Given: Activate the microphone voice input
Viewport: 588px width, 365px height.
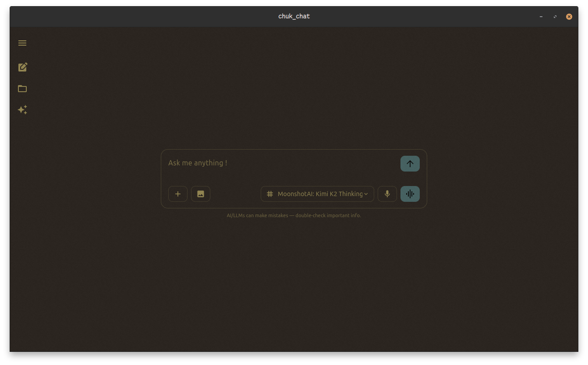Looking at the screenshot, I should [387, 194].
